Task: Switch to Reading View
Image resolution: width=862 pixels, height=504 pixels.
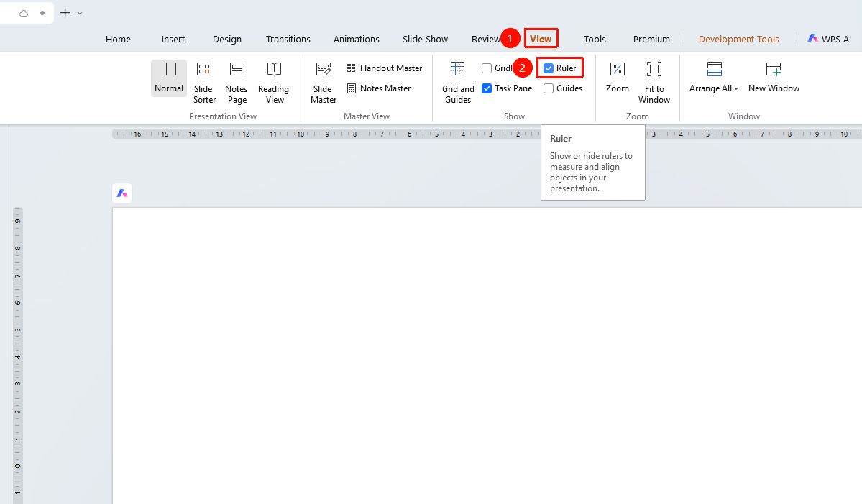Action: click(274, 83)
